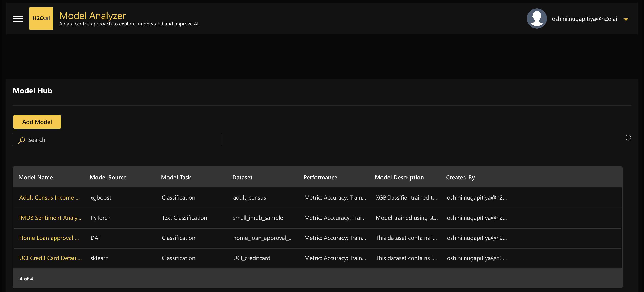Screen dimensions: 644x292
Task: Sort by Model Task column header
Action: point(176,177)
